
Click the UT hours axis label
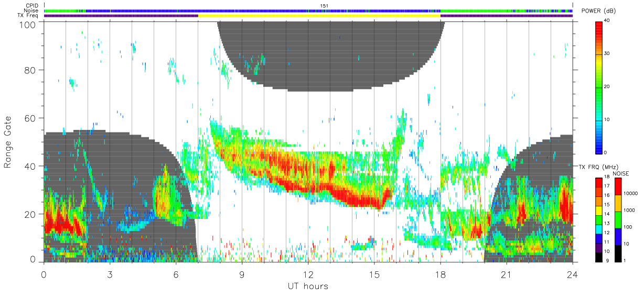click(x=308, y=286)
